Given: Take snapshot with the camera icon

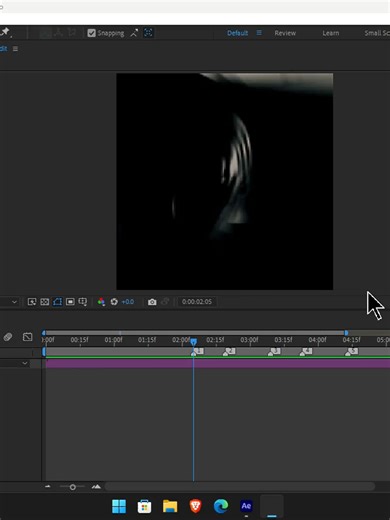Looking at the screenshot, I should tap(152, 302).
